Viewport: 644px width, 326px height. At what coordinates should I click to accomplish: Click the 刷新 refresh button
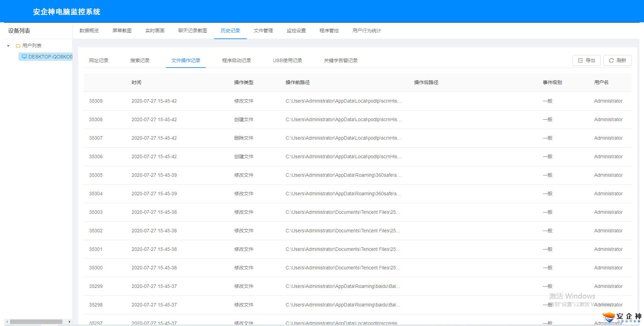tap(618, 60)
